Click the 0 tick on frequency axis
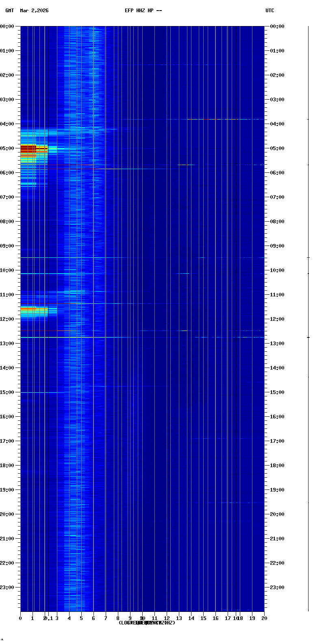326x644 pixels. click(20, 618)
